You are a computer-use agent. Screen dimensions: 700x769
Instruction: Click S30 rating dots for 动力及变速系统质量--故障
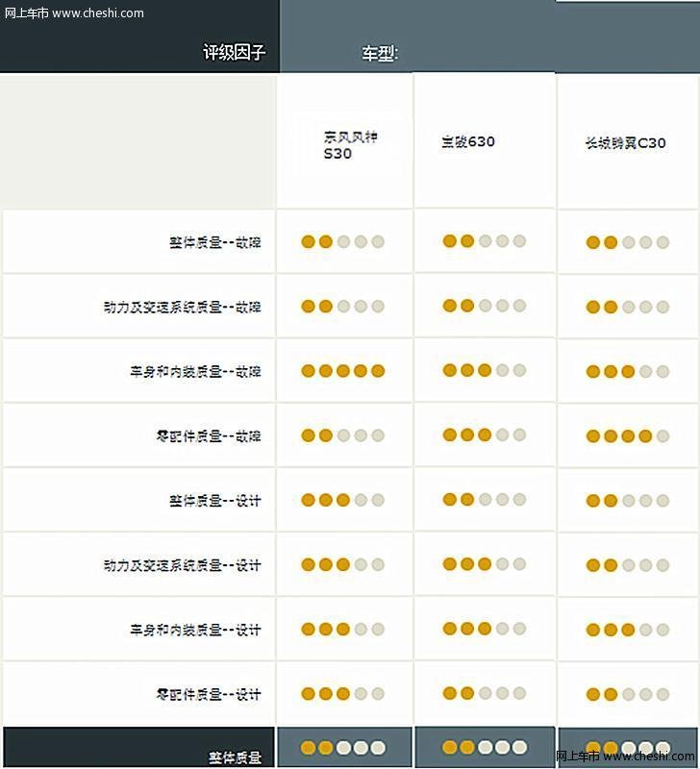(343, 306)
